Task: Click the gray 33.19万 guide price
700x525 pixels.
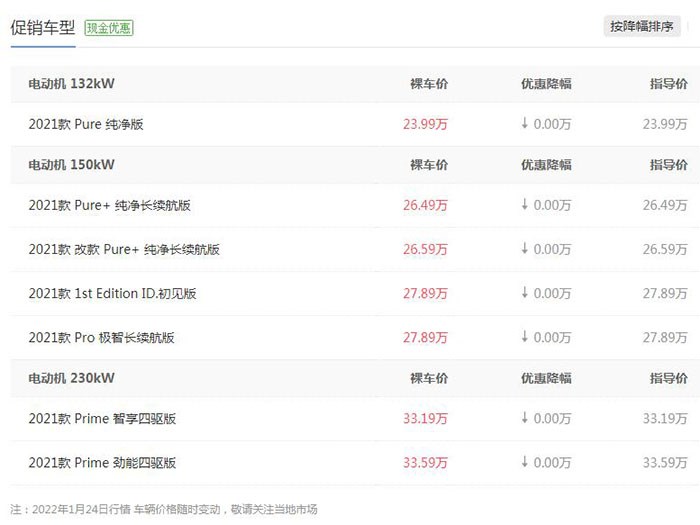Action: tap(665, 418)
